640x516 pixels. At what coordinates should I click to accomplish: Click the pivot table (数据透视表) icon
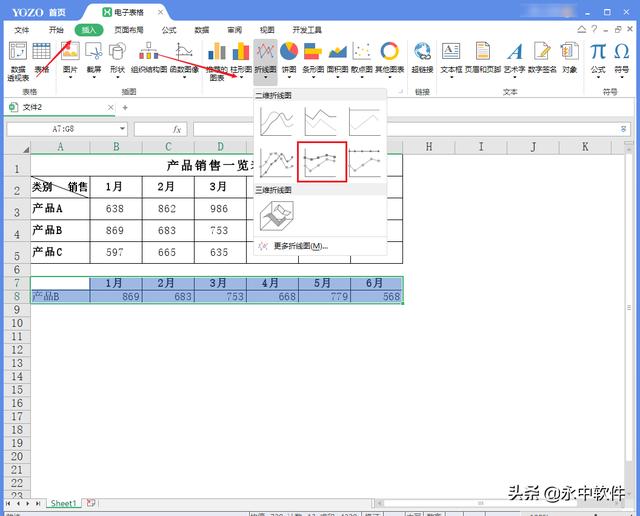(17, 57)
